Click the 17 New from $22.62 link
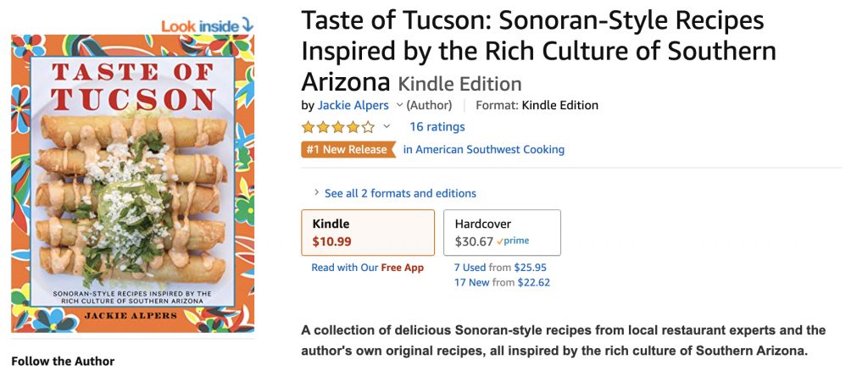 tap(502, 283)
